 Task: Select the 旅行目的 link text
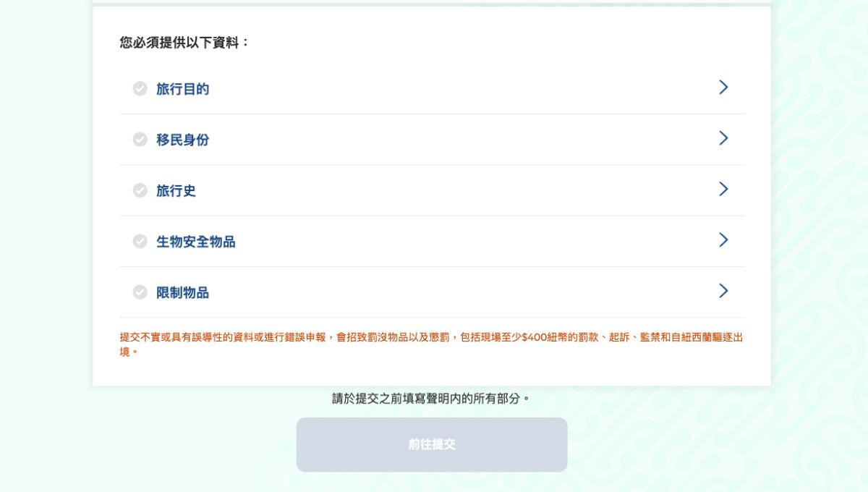coord(182,88)
